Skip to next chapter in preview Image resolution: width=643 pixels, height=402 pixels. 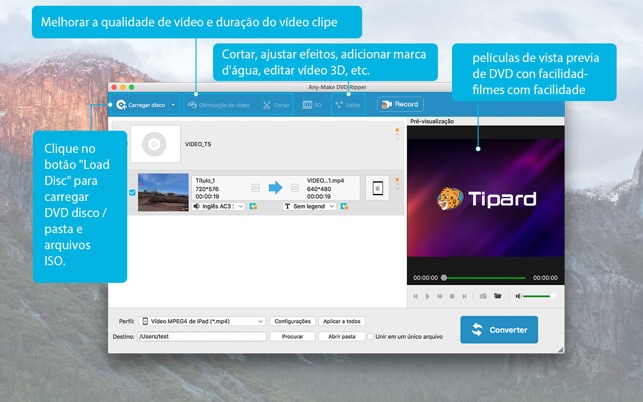click(464, 296)
